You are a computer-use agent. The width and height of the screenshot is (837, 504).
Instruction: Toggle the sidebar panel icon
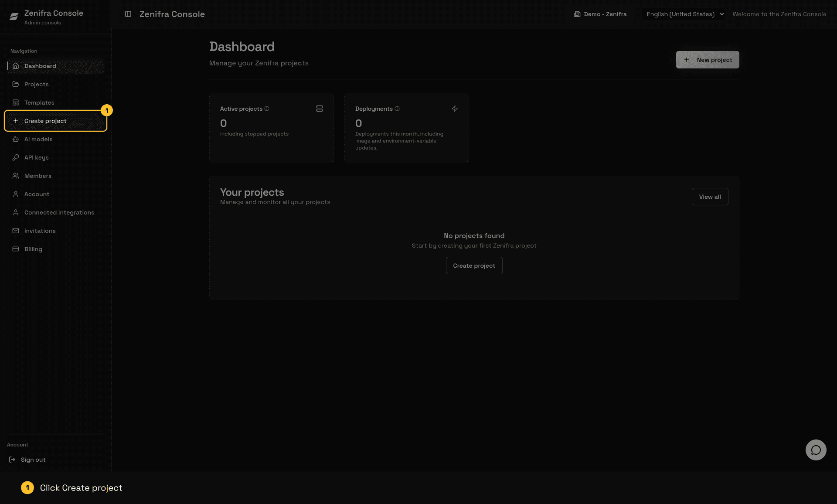pyautogui.click(x=128, y=14)
